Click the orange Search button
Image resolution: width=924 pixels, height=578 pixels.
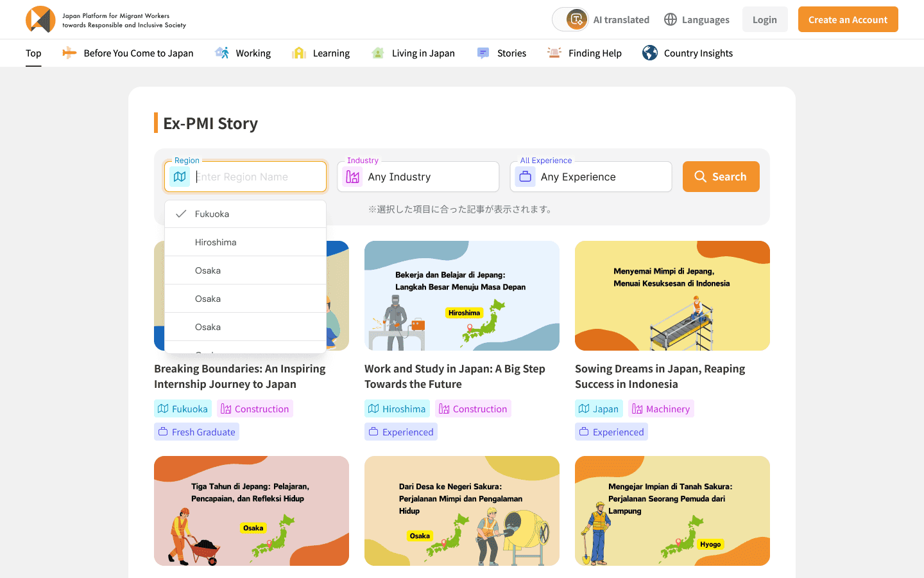pyautogui.click(x=721, y=177)
